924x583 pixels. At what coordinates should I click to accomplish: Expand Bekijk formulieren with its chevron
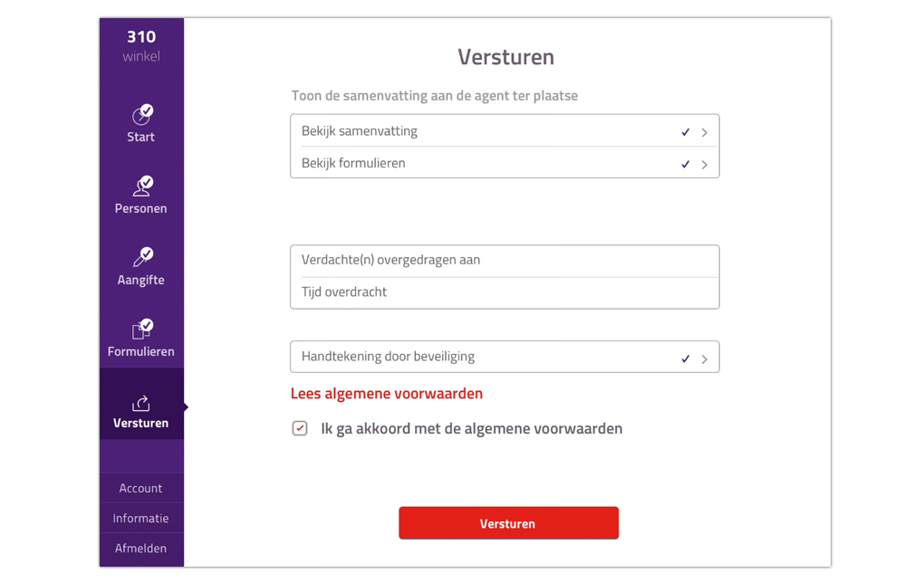pos(704,165)
